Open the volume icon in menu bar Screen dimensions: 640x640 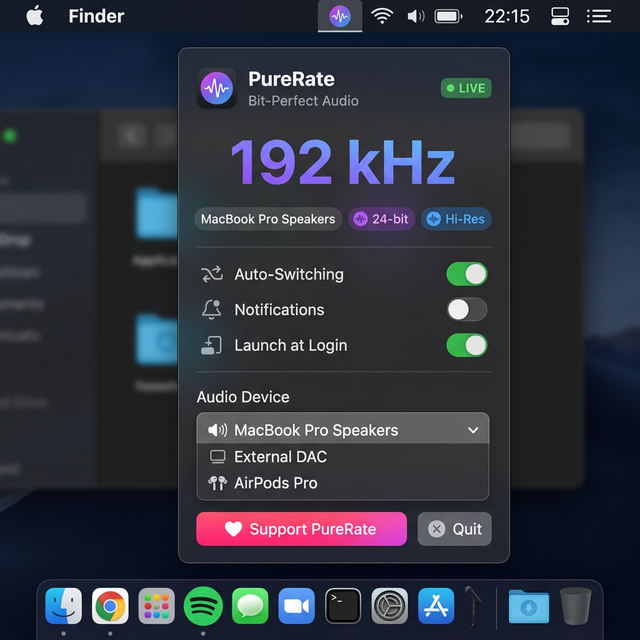click(416, 16)
